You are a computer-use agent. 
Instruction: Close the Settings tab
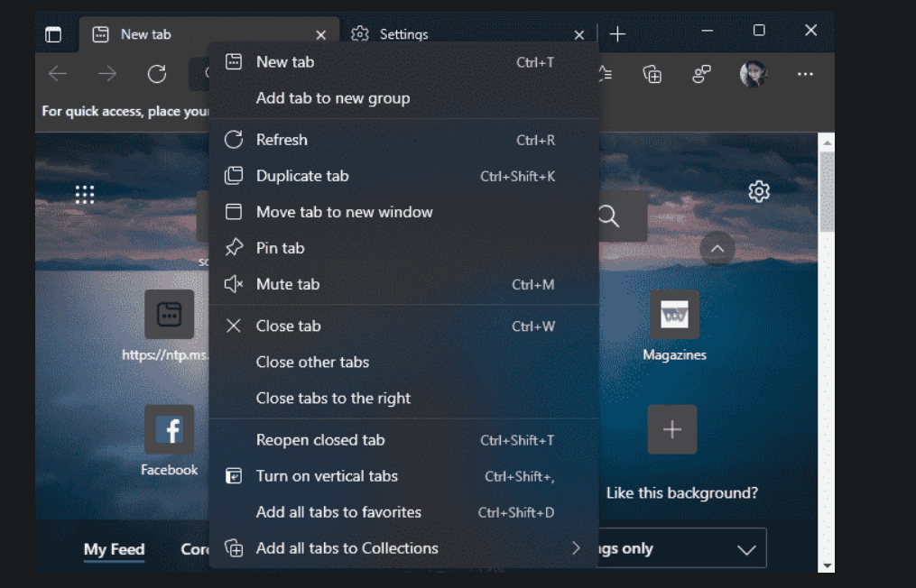(x=578, y=35)
